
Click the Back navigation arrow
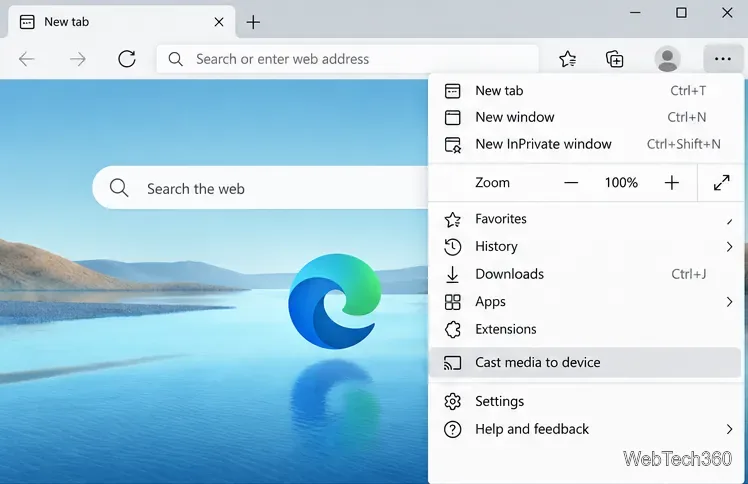(26, 59)
